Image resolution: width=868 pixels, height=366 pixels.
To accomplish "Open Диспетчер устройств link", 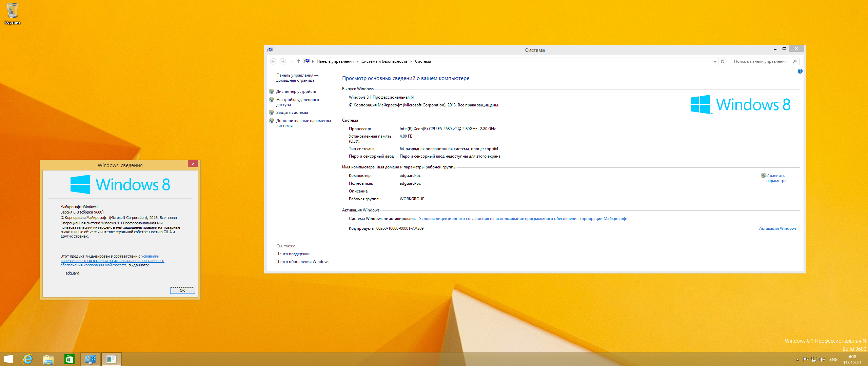I will pos(296,91).
